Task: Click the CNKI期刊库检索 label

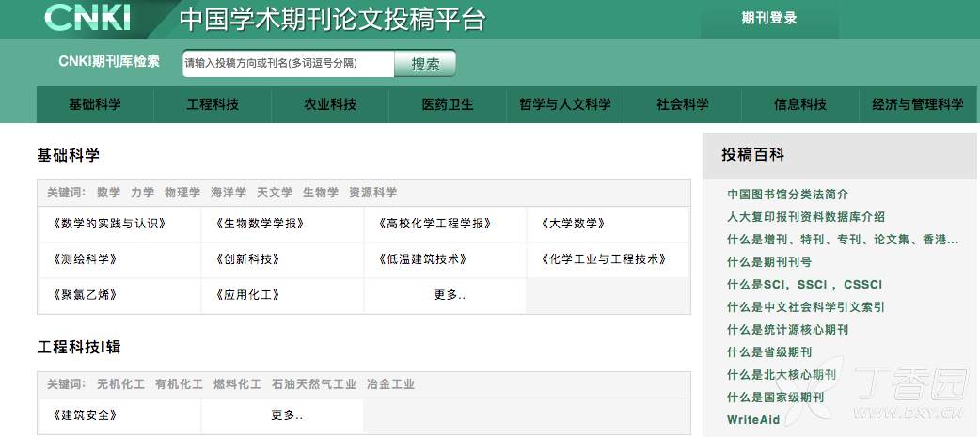Action: tap(109, 61)
